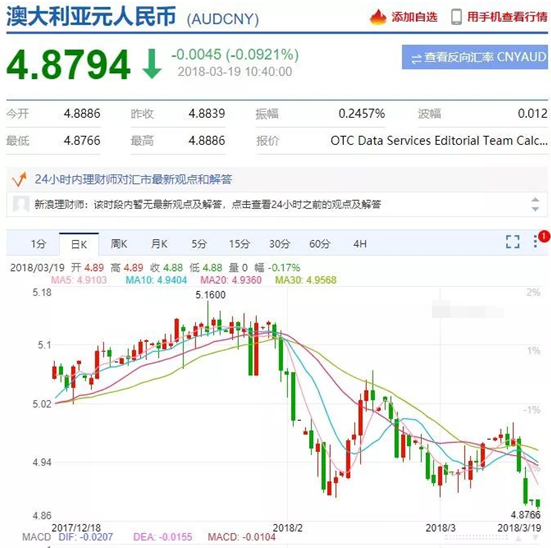This screenshot has width=551, height=548.
Task: Click the 4.8766 low price chart marker
Action: [525, 515]
